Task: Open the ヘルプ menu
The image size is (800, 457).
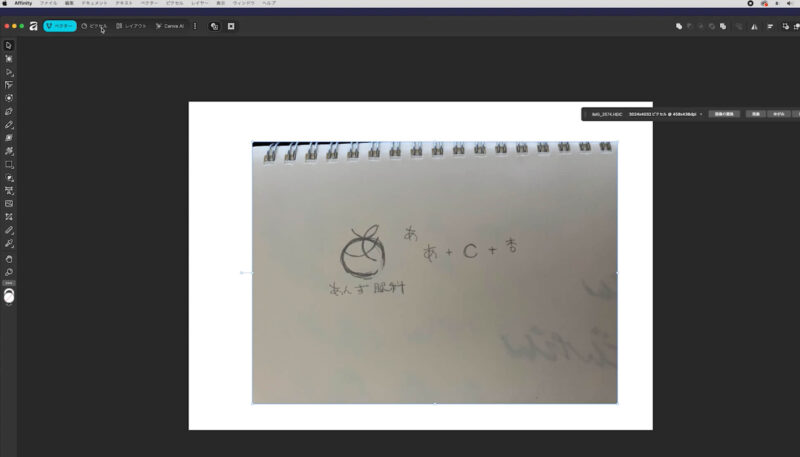Action: tap(269, 3)
